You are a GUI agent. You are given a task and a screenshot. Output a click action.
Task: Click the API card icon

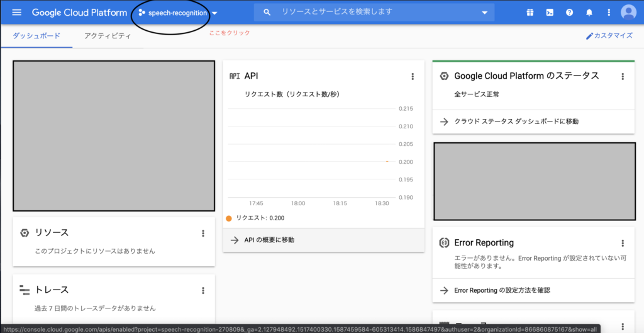click(235, 76)
